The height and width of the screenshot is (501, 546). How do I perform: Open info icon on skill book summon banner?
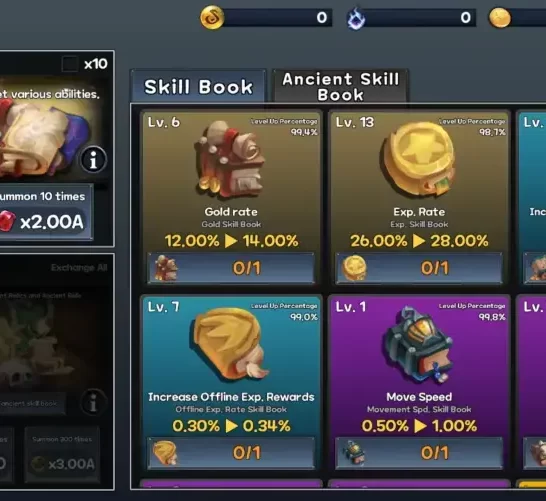(93, 160)
